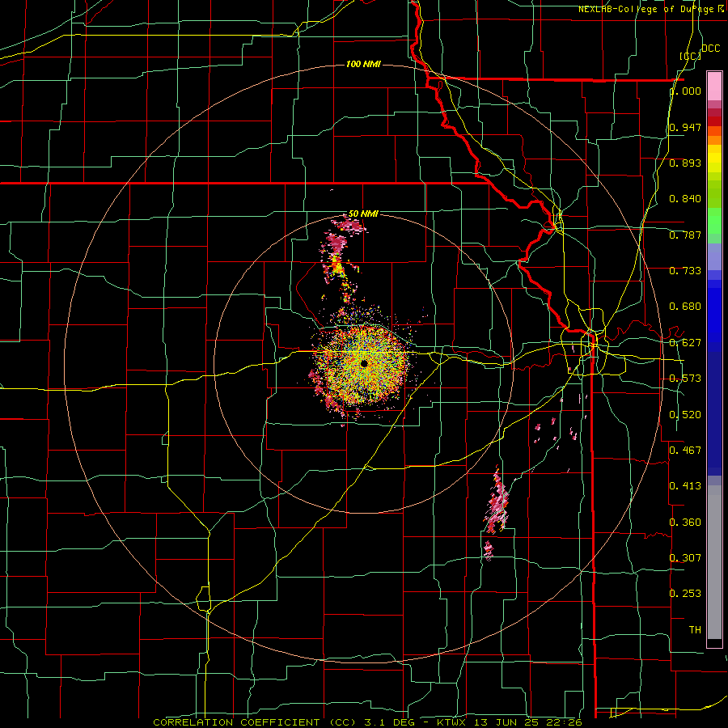Image resolution: width=728 pixels, height=728 pixels.
Task: Click the DCC label above color scale
Action: point(710,49)
